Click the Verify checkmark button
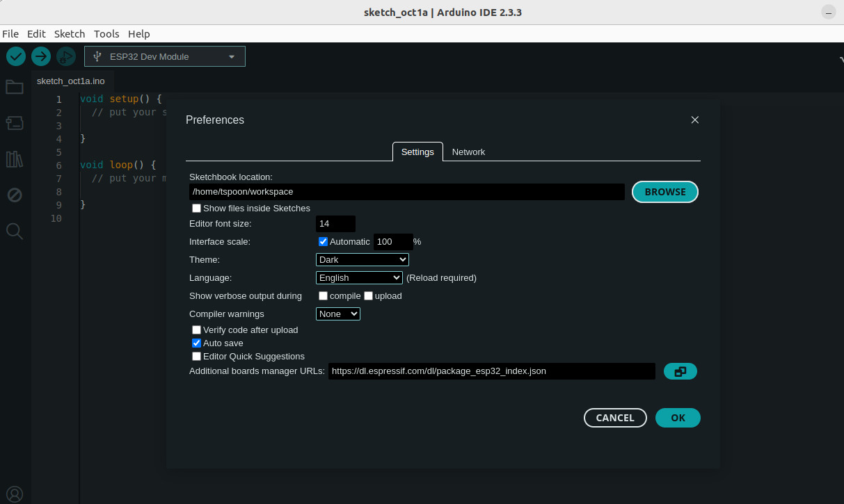The width and height of the screenshot is (844, 504). pyautogui.click(x=16, y=56)
